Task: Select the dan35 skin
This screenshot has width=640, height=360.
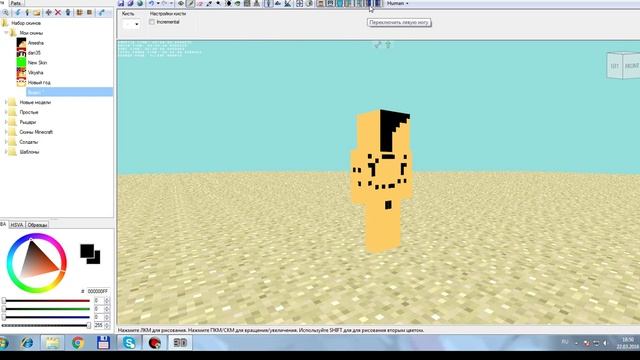Action: tap(34, 53)
